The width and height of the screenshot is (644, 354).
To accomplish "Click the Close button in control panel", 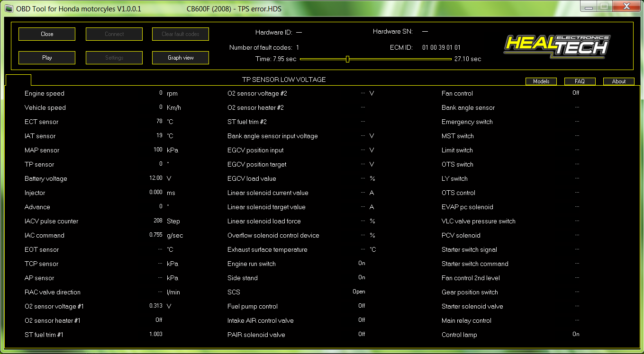I will tap(47, 34).
